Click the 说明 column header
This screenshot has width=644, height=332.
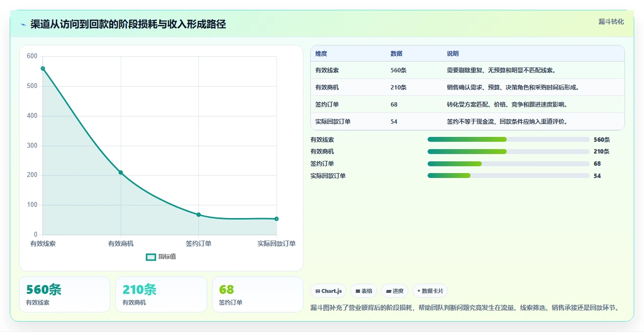(x=453, y=54)
